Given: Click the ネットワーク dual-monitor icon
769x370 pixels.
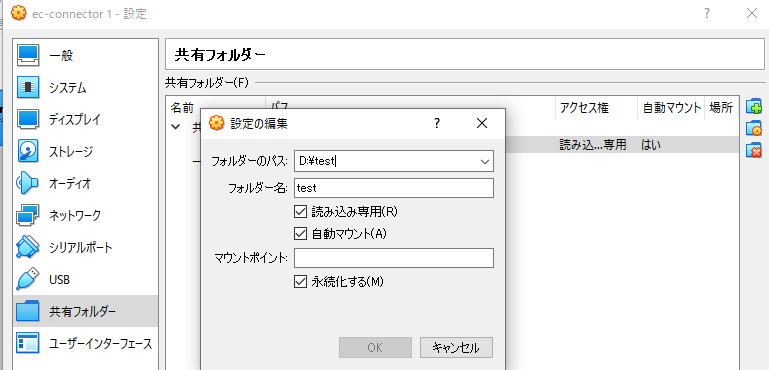Looking at the screenshot, I should point(28,215).
